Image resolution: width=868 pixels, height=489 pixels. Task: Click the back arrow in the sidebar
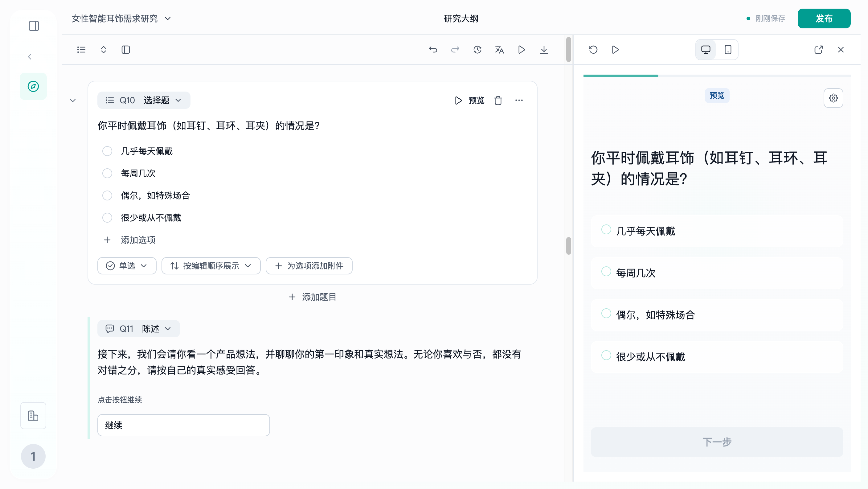pyautogui.click(x=30, y=57)
